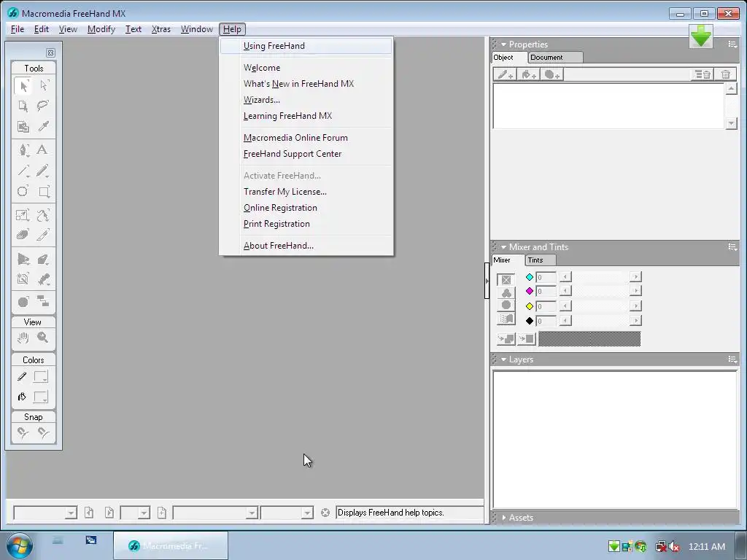Image resolution: width=747 pixels, height=560 pixels.
Task: Select the Scale tool
Action: click(x=23, y=215)
